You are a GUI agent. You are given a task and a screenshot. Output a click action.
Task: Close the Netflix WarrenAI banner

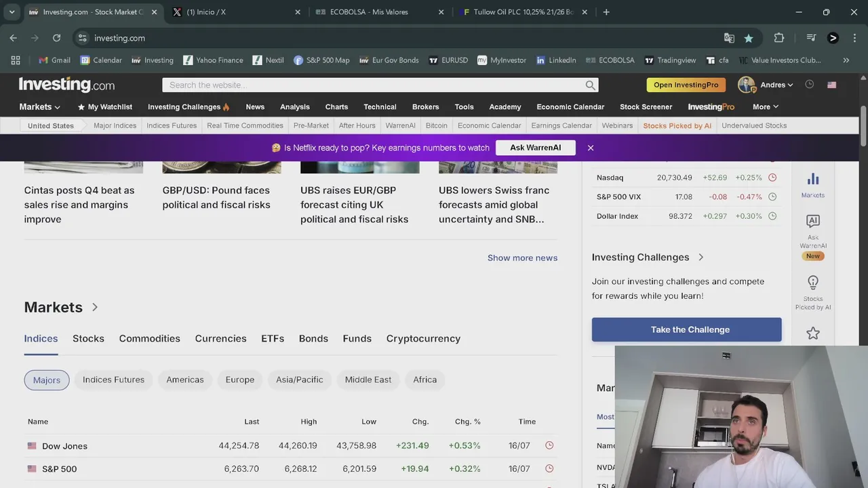point(591,148)
